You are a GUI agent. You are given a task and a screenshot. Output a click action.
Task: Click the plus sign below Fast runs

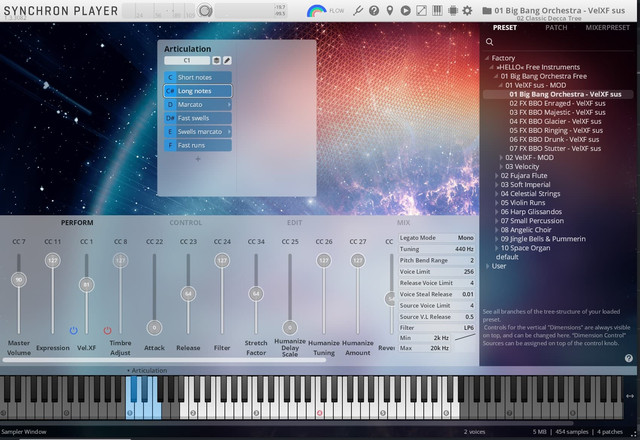(198, 159)
